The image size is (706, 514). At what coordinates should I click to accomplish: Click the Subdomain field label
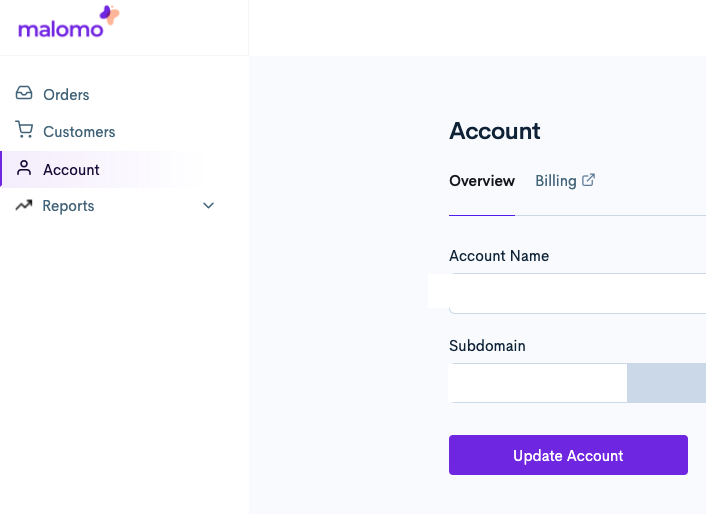(487, 346)
